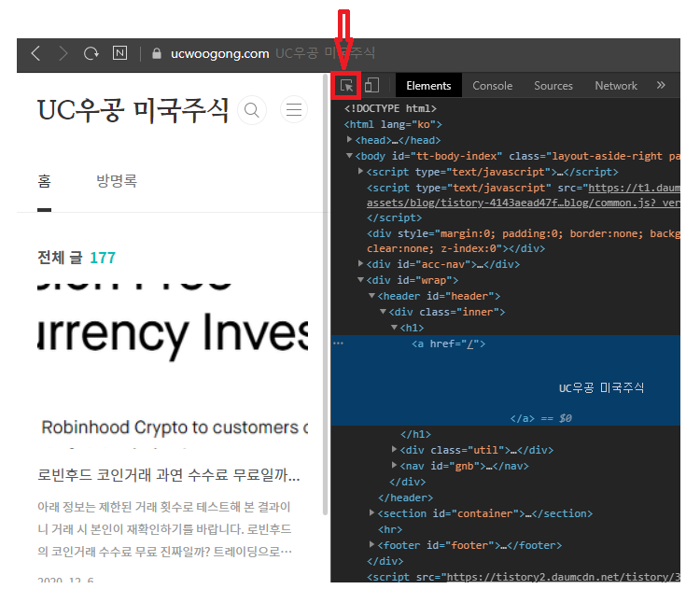700x603 pixels.
Task: Open the 로빈후드 코인거래 post title
Action: (x=168, y=474)
